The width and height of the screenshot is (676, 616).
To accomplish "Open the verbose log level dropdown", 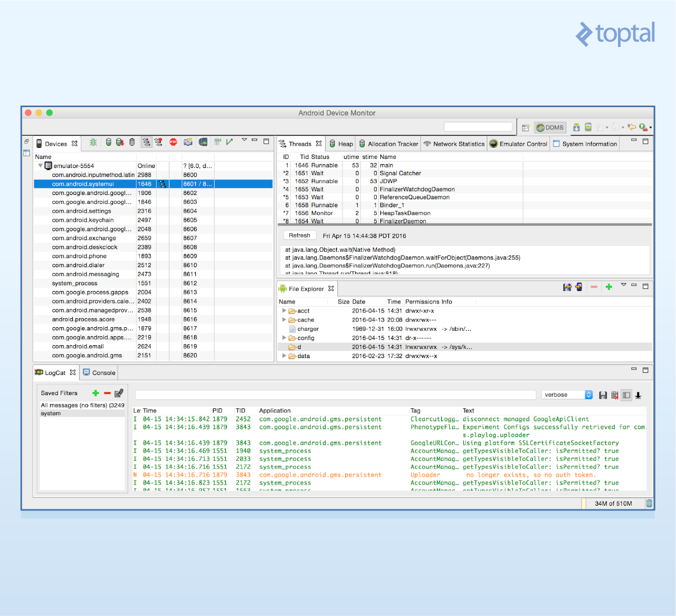I will (x=588, y=394).
